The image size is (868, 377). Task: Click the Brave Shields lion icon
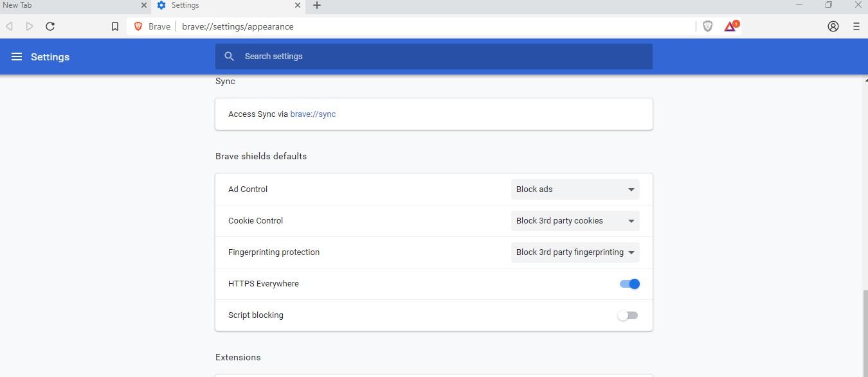[707, 26]
